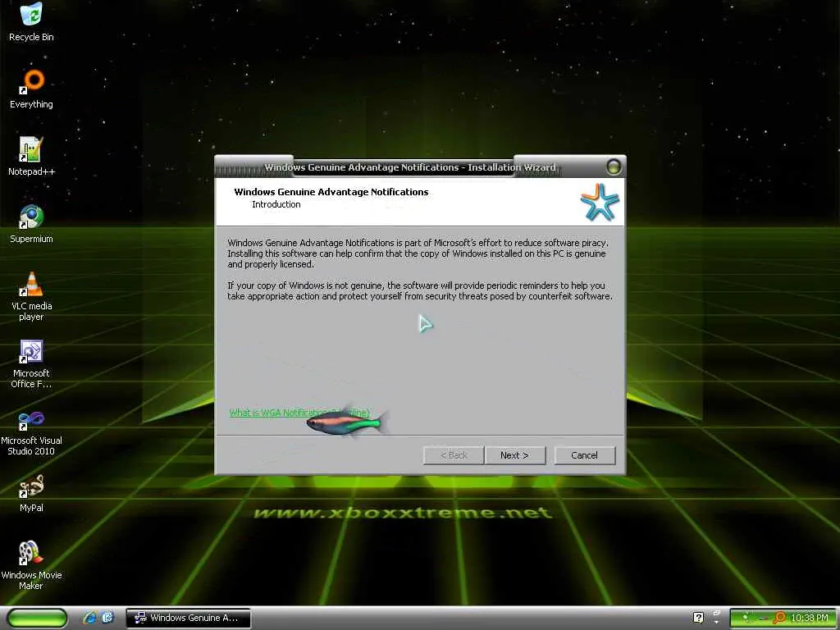Select the VLC media player shortcut
The image size is (840, 630).
coord(32,296)
